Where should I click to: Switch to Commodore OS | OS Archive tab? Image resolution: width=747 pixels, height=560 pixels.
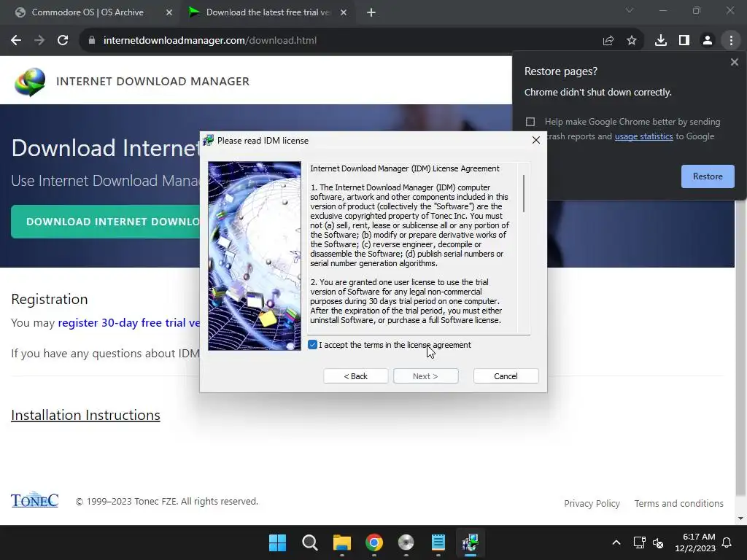coord(88,12)
